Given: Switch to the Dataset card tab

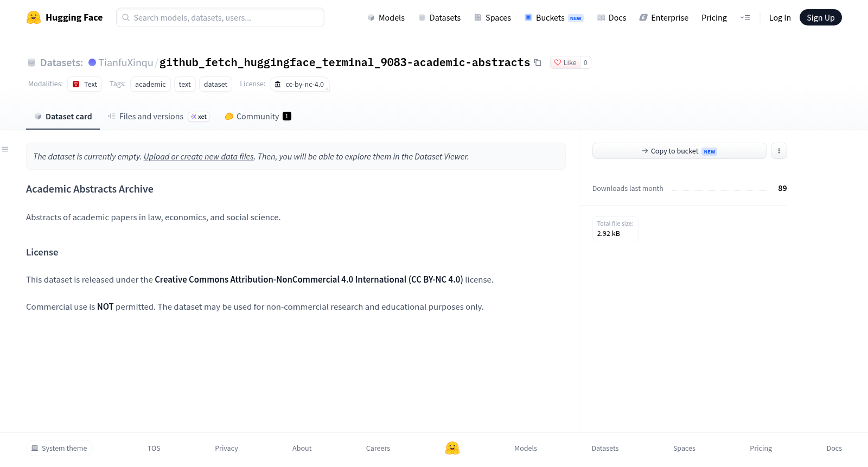Looking at the screenshot, I should (x=63, y=116).
